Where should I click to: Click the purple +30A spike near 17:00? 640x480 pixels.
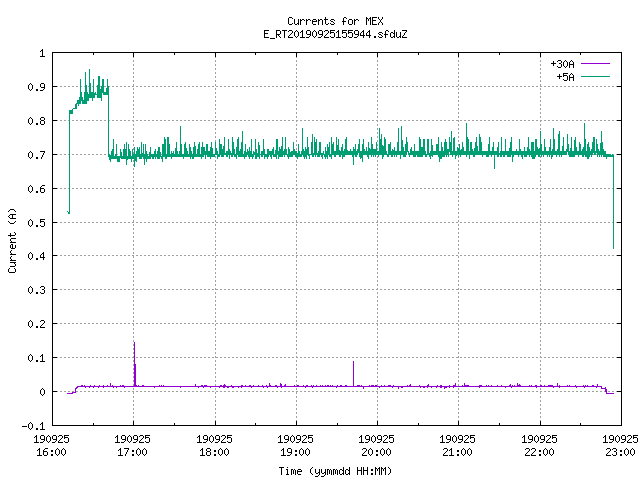coord(135,363)
